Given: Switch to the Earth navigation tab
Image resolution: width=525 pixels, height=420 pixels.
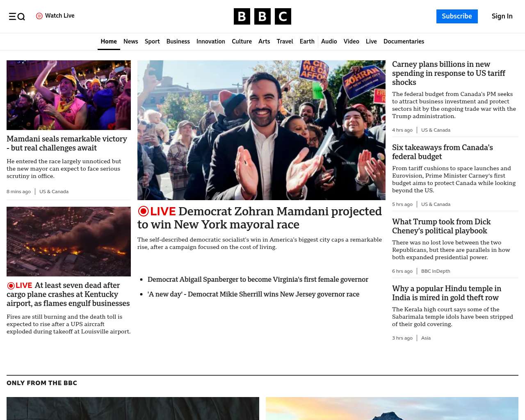Looking at the screenshot, I should pyautogui.click(x=307, y=41).
